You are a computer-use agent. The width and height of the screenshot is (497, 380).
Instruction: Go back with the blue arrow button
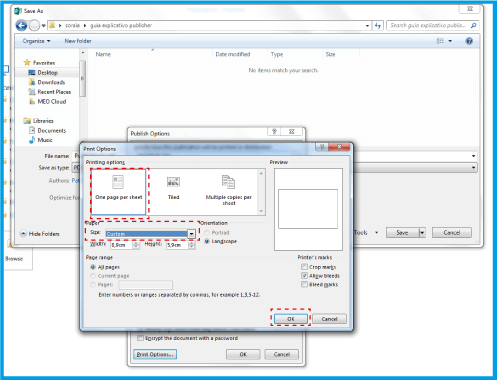tap(21, 25)
